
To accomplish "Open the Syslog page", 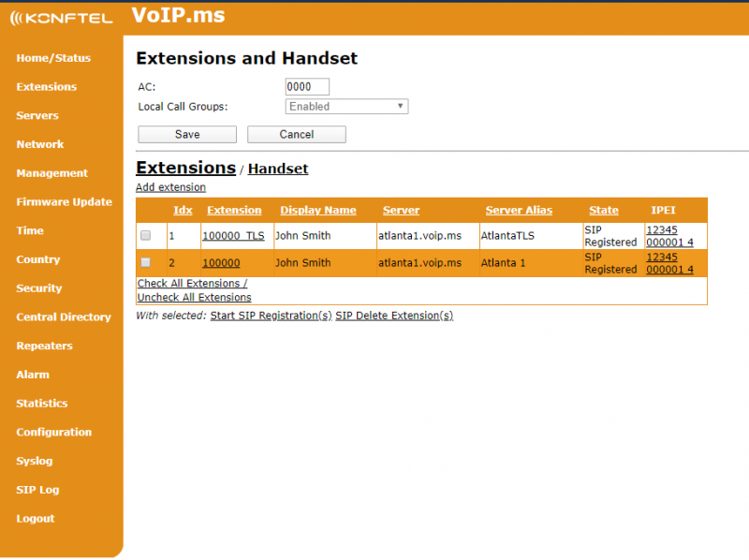I will tap(35, 461).
